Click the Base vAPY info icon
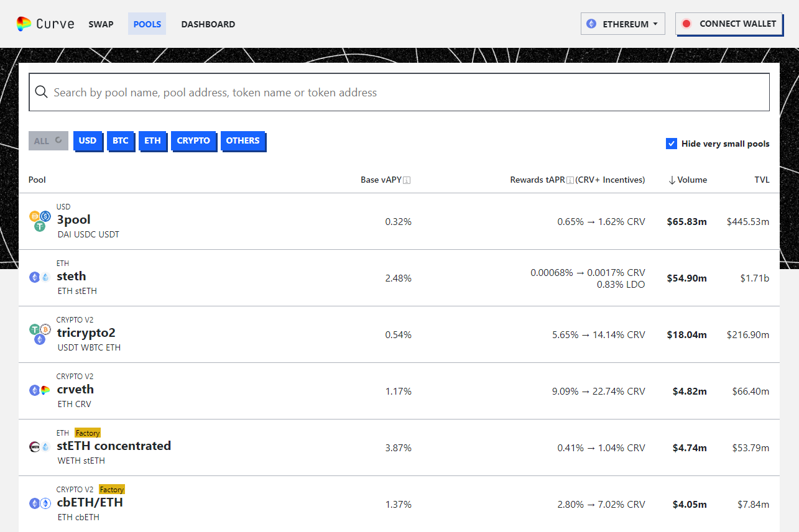This screenshot has height=532, width=799. click(x=407, y=180)
